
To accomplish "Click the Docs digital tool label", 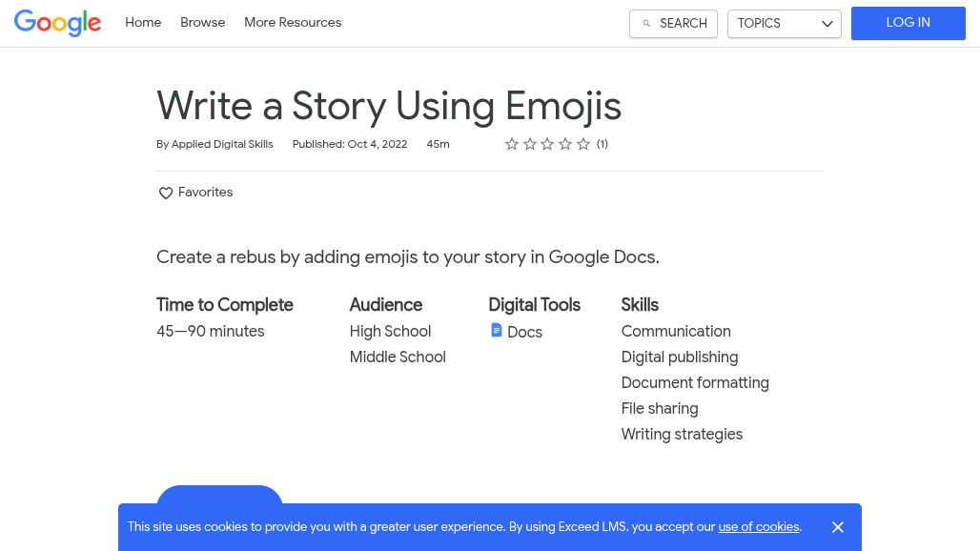I will [524, 333].
